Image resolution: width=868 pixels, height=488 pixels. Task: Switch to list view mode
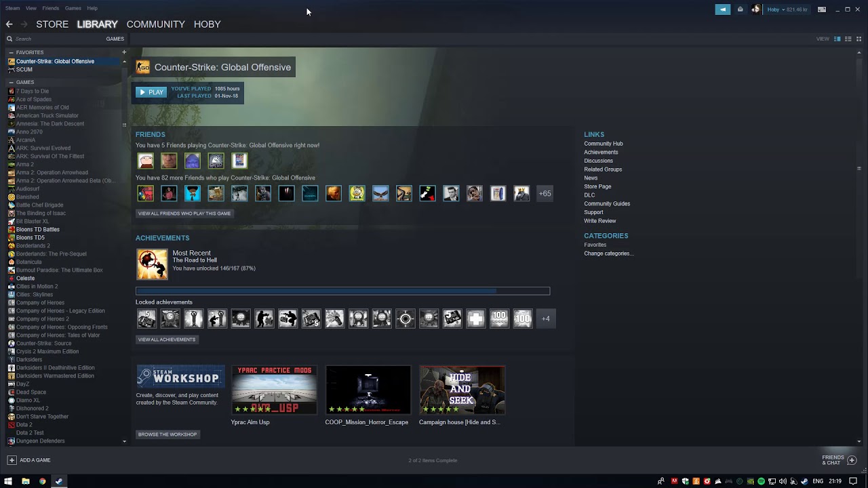coord(848,39)
